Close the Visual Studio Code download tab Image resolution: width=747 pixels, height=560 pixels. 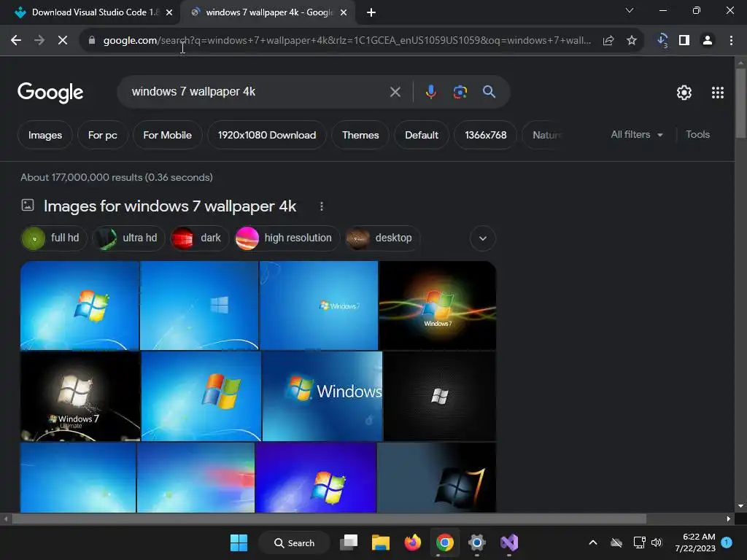click(169, 13)
